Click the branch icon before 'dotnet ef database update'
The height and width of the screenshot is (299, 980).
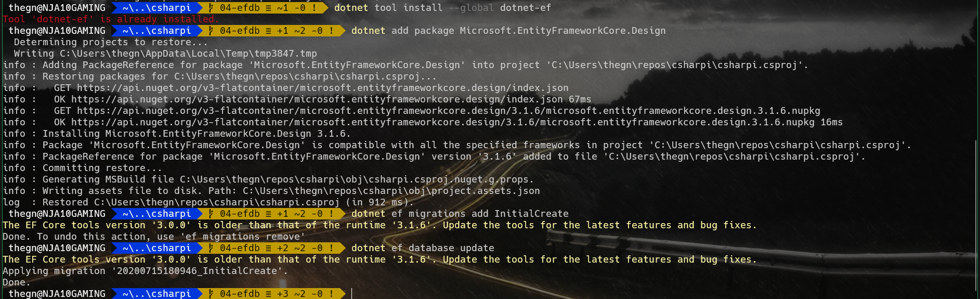pyautogui.click(x=211, y=248)
